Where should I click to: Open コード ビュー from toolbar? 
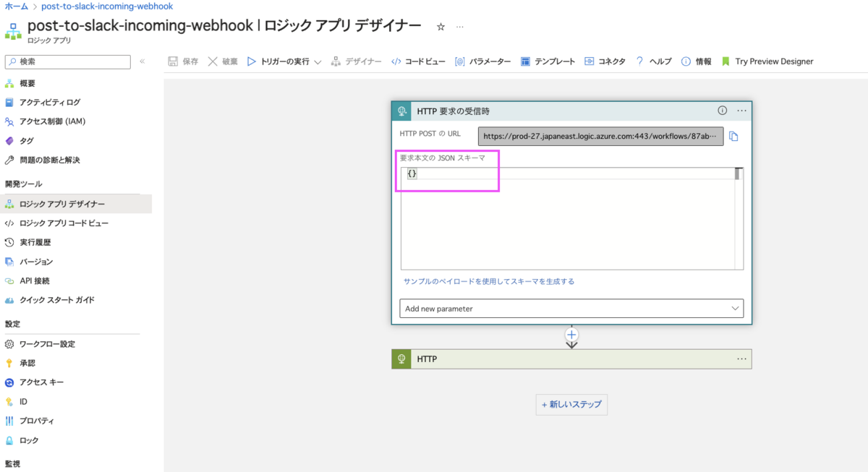click(418, 61)
